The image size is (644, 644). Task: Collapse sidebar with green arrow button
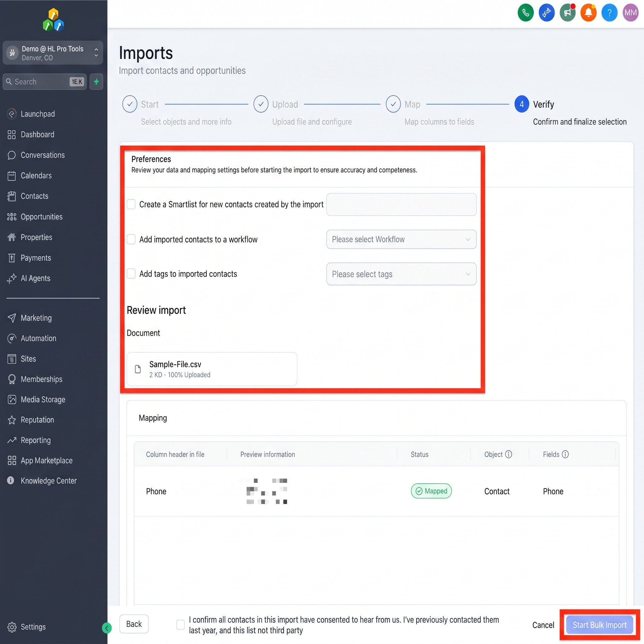pyautogui.click(x=107, y=628)
